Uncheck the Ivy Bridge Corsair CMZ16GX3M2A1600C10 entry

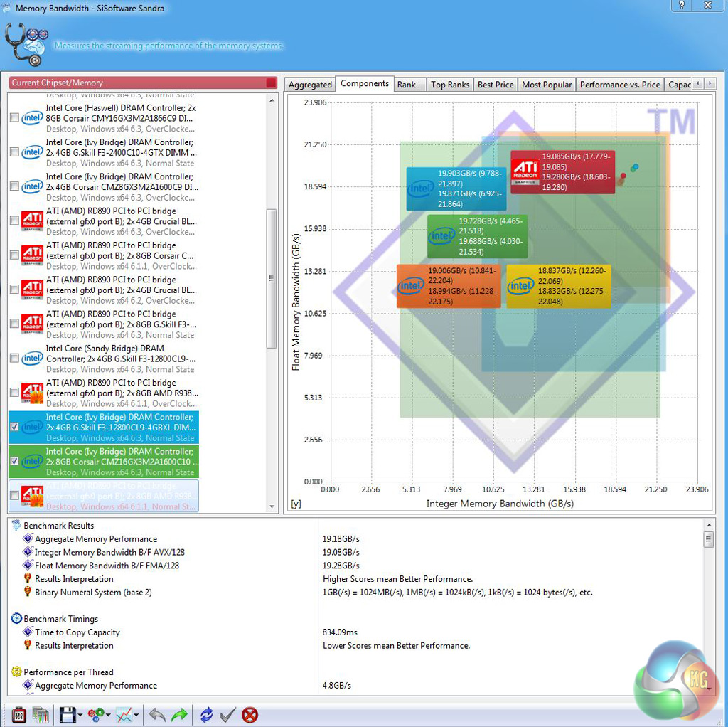[x=14, y=461]
